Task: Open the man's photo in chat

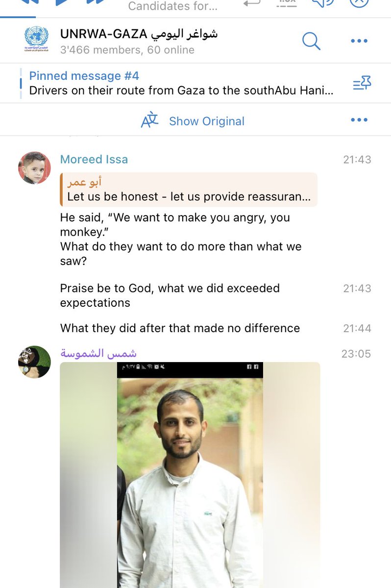Action: tap(190, 474)
